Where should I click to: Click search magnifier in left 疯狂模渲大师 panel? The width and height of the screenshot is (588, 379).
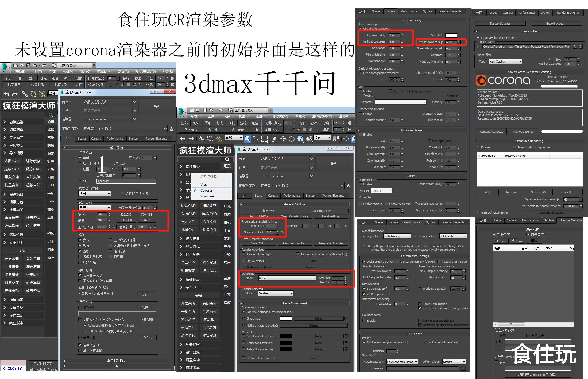[51, 114]
